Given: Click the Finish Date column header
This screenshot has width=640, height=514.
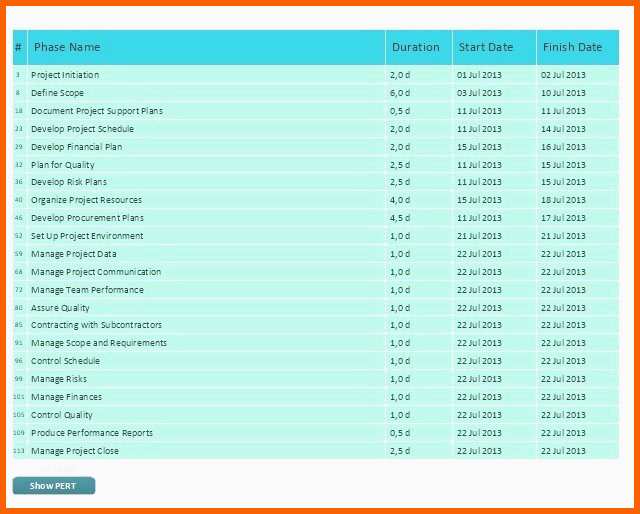Looking at the screenshot, I should tap(572, 47).
